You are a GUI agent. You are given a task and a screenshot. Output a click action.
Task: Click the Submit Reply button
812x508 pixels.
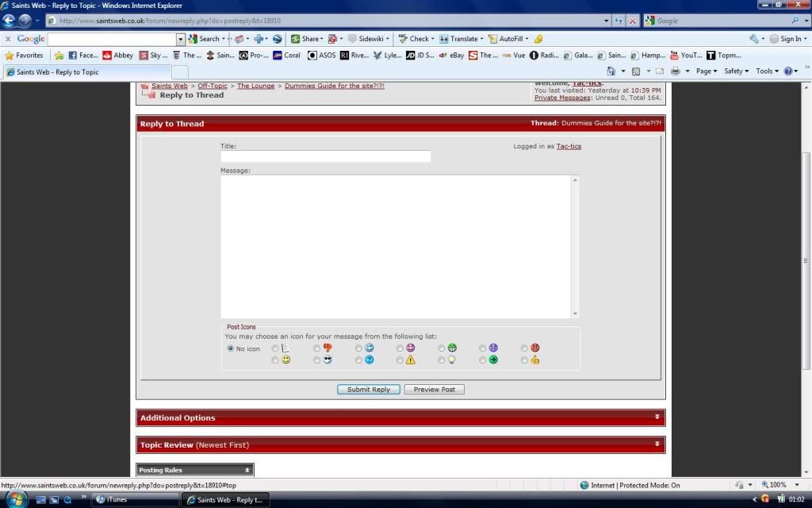pos(369,390)
